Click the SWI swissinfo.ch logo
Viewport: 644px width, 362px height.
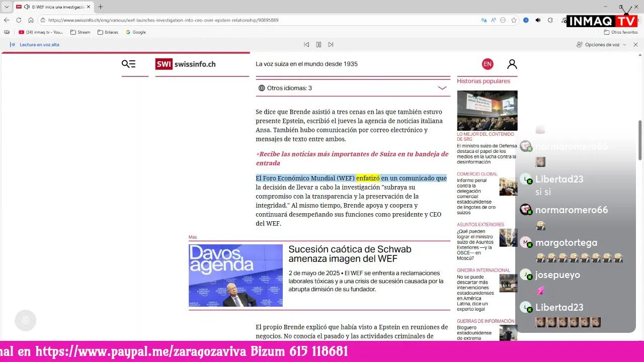click(186, 64)
